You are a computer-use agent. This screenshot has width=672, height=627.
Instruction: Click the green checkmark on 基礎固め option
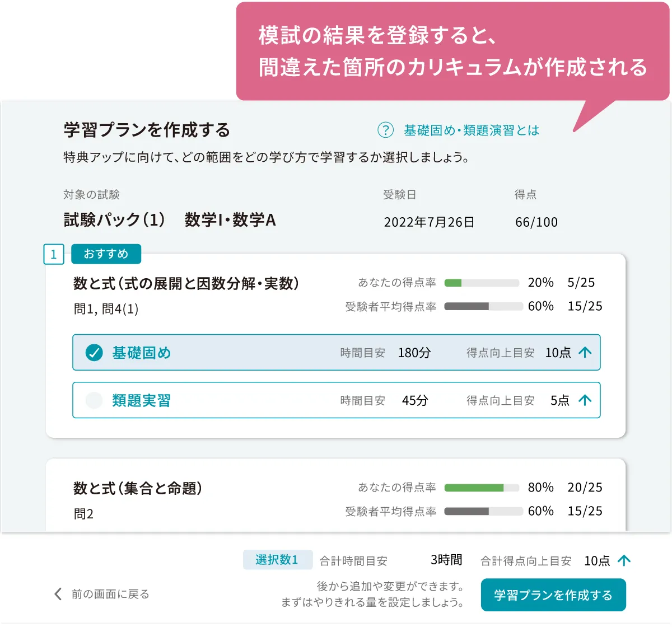coord(94,353)
